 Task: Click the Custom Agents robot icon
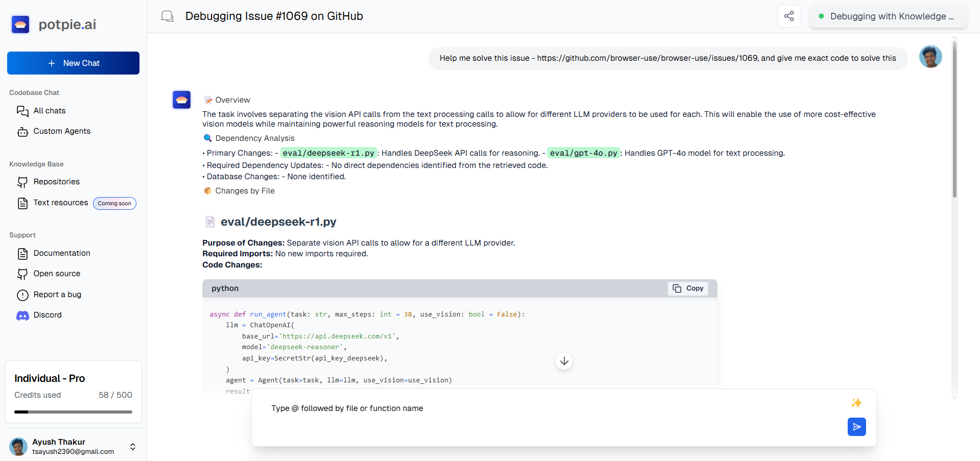tap(22, 132)
